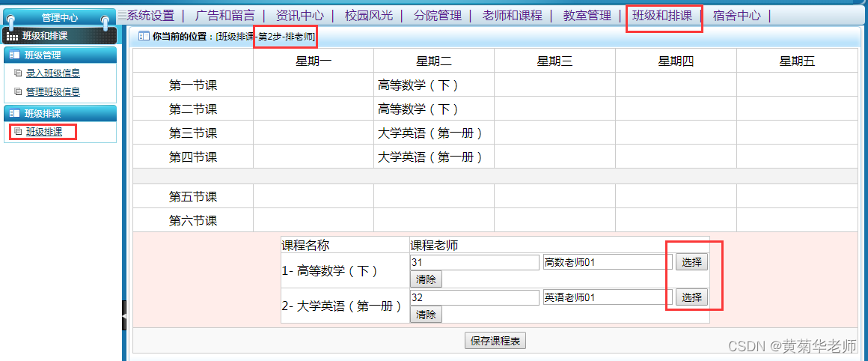Click 大学英语（第一册） in the 第四节课 row
The height and width of the screenshot is (361, 868).
pos(430,157)
